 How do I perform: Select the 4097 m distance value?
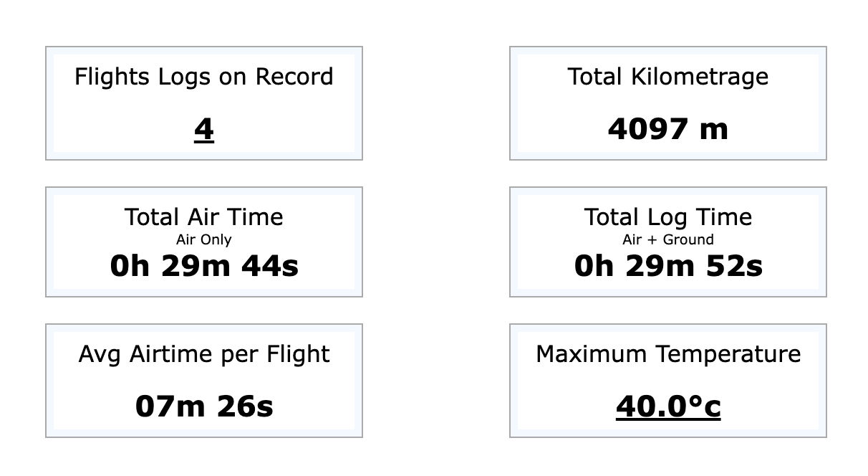point(668,130)
